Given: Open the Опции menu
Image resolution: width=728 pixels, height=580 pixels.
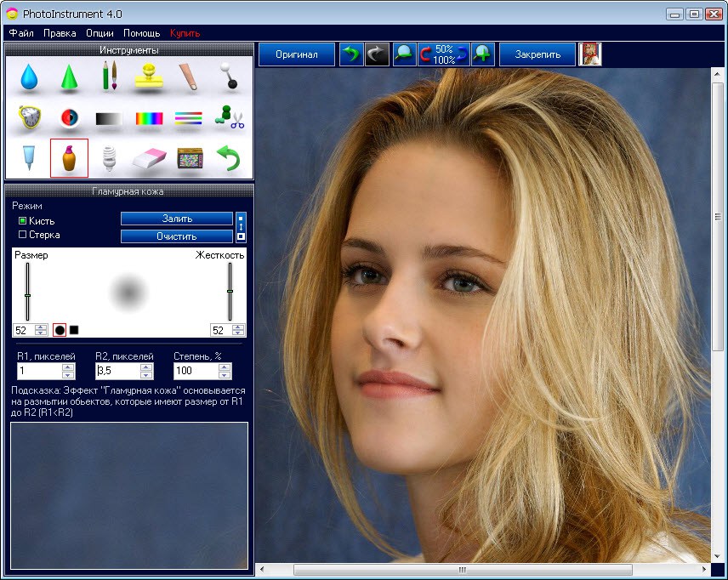Looking at the screenshot, I should click(99, 32).
